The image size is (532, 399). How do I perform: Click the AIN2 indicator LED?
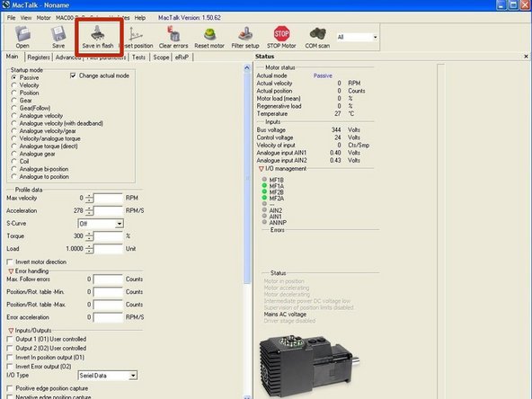click(264, 209)
